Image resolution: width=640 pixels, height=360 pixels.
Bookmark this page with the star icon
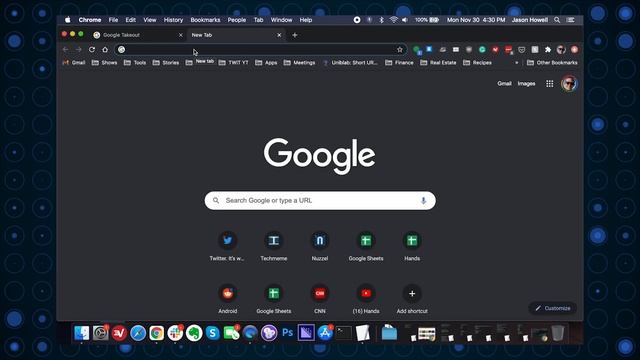tap(400, 49)
